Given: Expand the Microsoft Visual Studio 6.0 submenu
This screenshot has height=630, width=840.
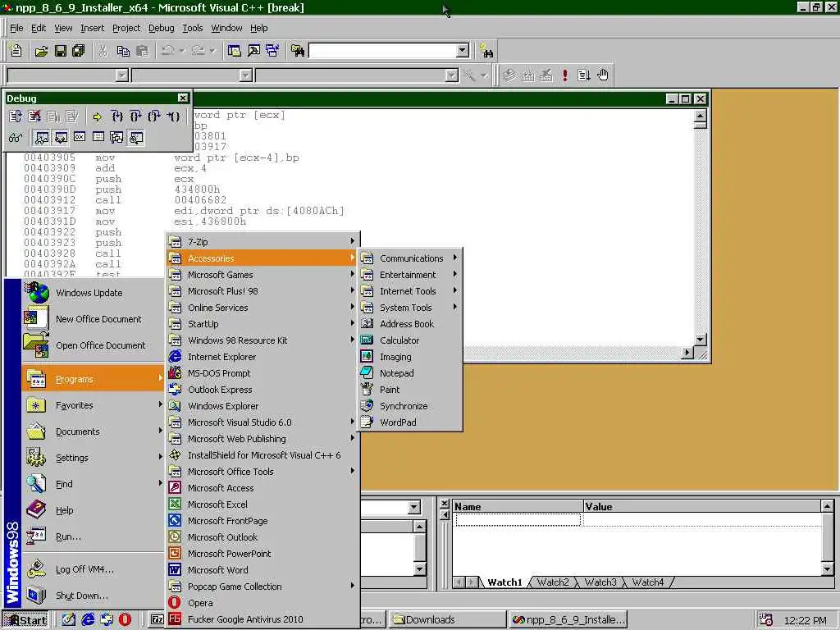Looking at the screenshot, I should pyautogui.click(x=262, y=422).
